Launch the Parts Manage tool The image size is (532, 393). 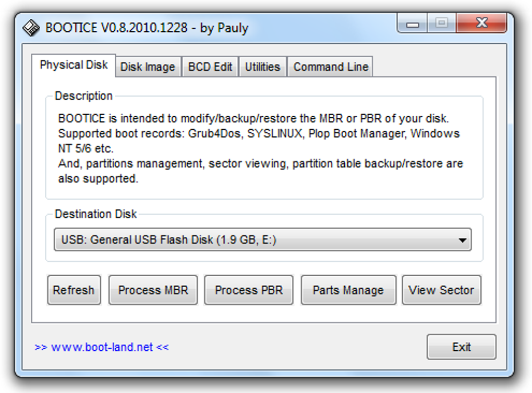click(348, 290)
